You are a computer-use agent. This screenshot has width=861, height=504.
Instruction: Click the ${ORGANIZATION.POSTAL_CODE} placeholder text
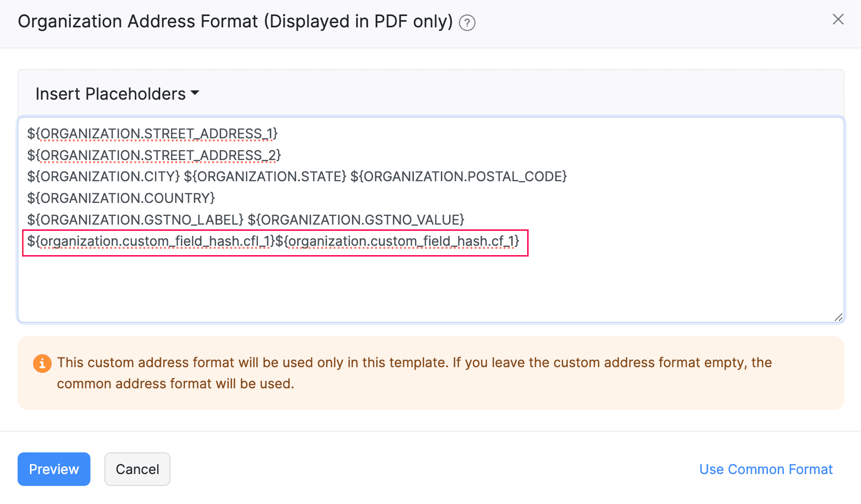[x=459, y=177]
